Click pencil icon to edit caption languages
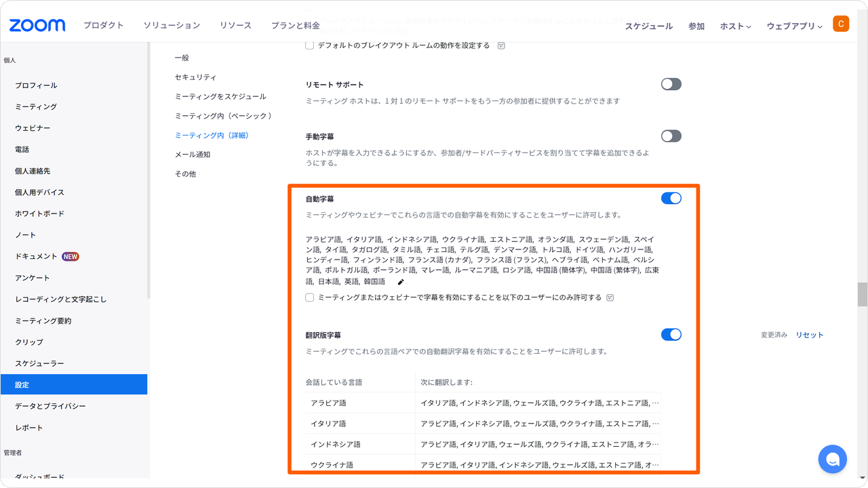The image size is (868, 488). pos(401,282)
